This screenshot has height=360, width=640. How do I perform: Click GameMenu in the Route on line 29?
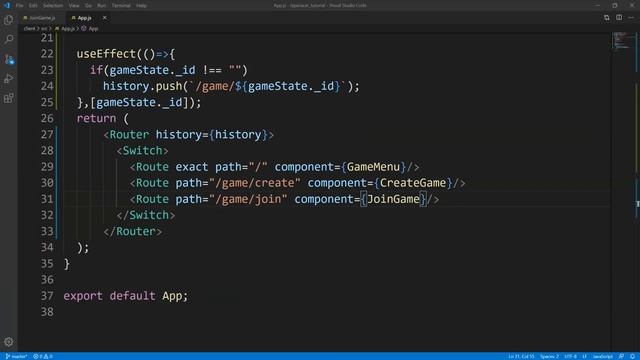pos(373,167)
